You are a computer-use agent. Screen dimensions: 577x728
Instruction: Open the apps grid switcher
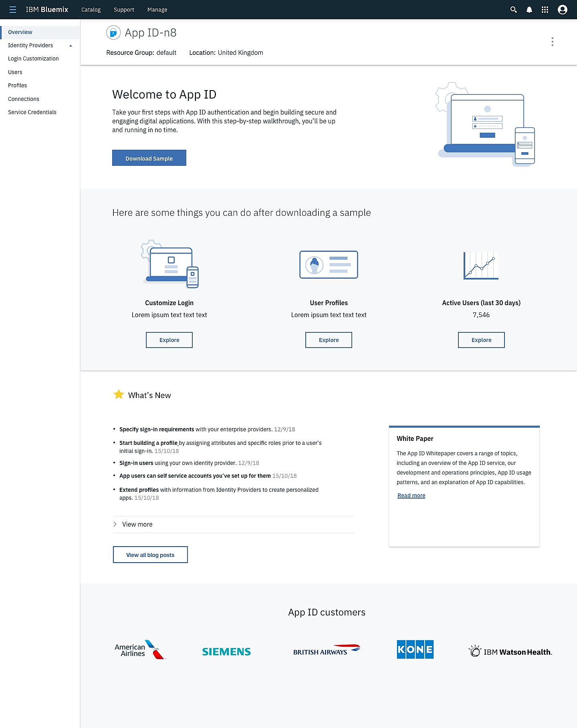[545, 10]
